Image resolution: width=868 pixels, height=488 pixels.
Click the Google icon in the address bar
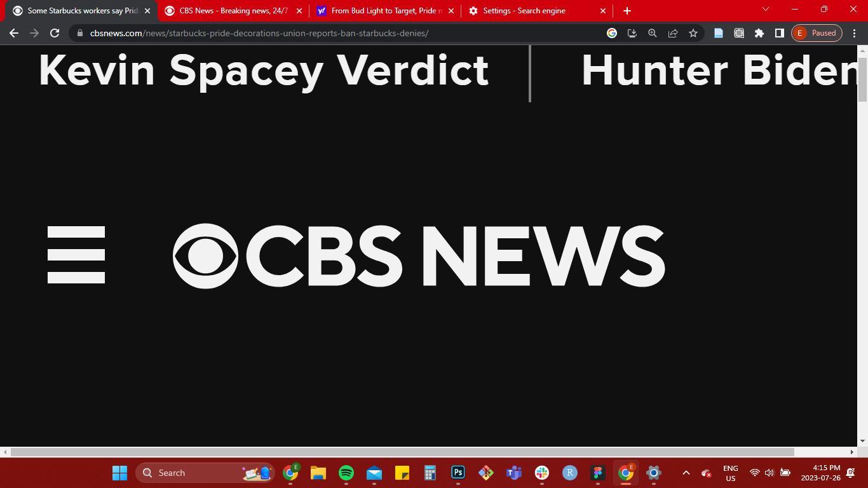(x=612, y=33)
